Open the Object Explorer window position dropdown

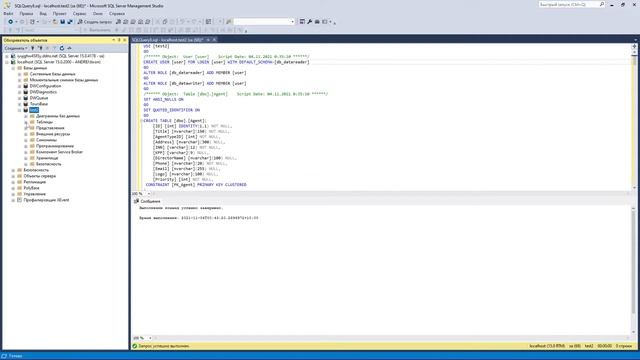113,40
